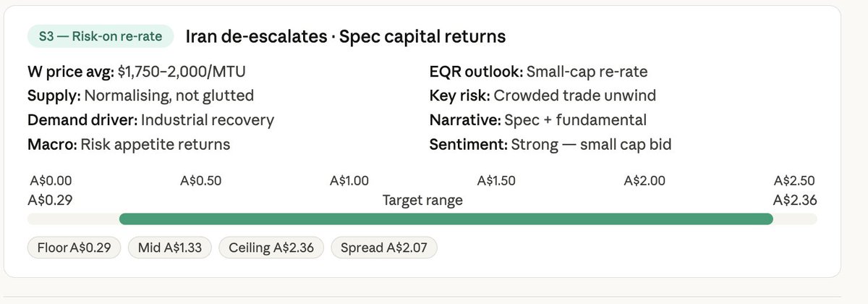The height and width of the screenshot is (304, 868).
Task: Click the Spread A$2.07 chip
Action: (x=384, y=248)
